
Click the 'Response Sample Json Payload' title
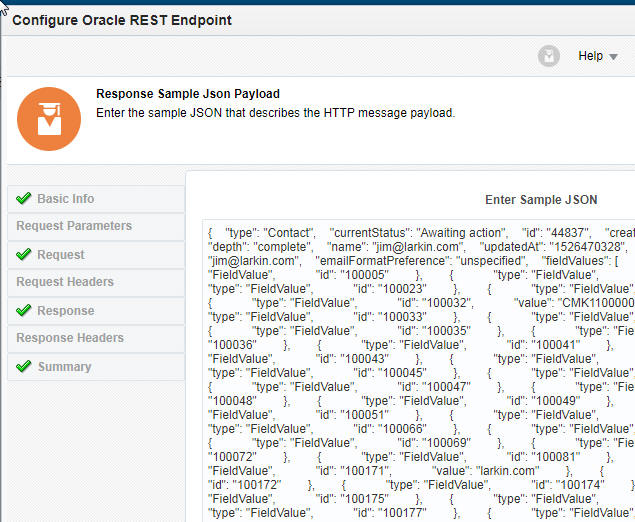coord(188,94)
